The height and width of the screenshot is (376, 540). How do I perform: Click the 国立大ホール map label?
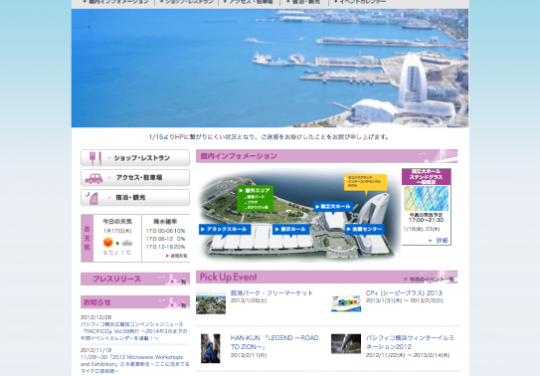click(333, 207)
